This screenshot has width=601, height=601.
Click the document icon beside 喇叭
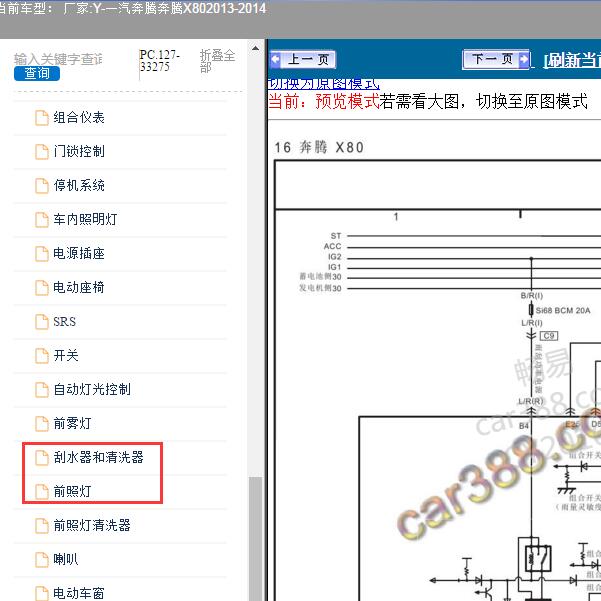click(x=42, y=560)
